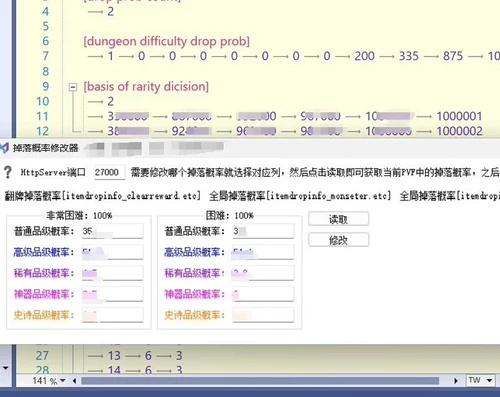The width and height of the screenshot is (500, 397).
Task: Click [basis of rarity dicision] header in editor
Action: pos(146,87)
